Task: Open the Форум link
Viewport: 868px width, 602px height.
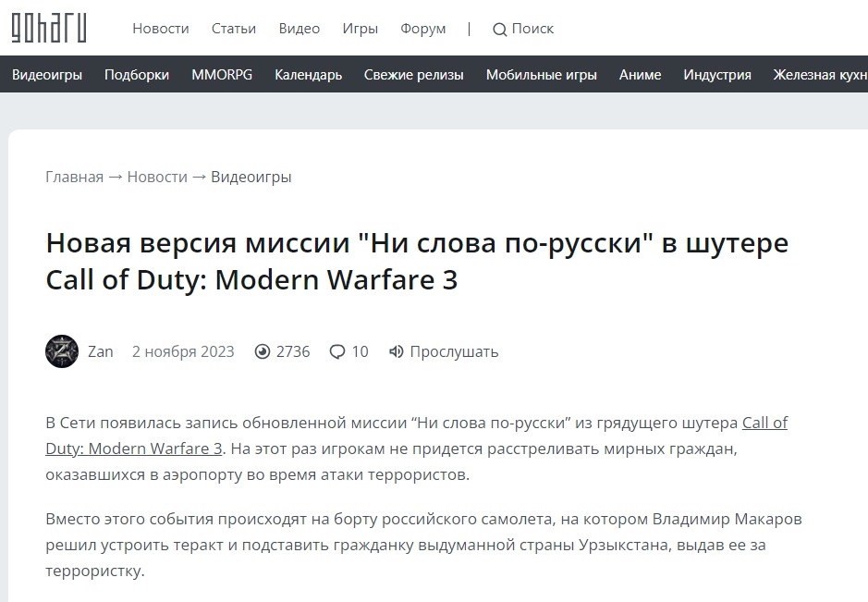Action: point(423,29)
